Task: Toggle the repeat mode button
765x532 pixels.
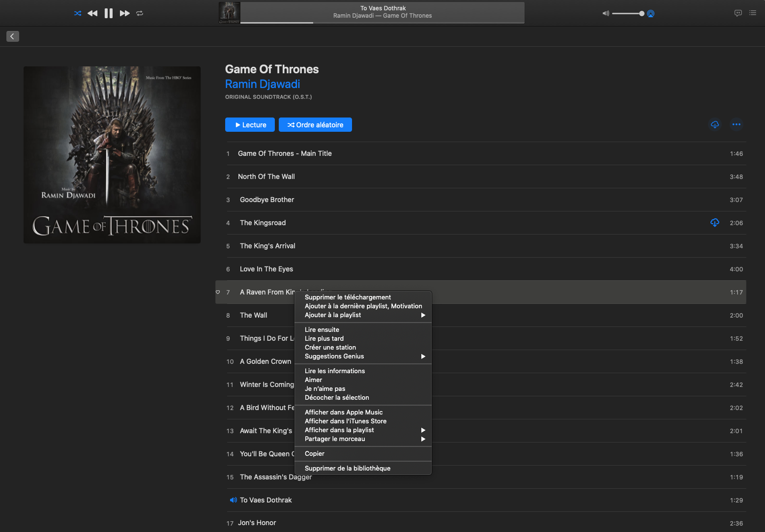Action: (140, 13)
